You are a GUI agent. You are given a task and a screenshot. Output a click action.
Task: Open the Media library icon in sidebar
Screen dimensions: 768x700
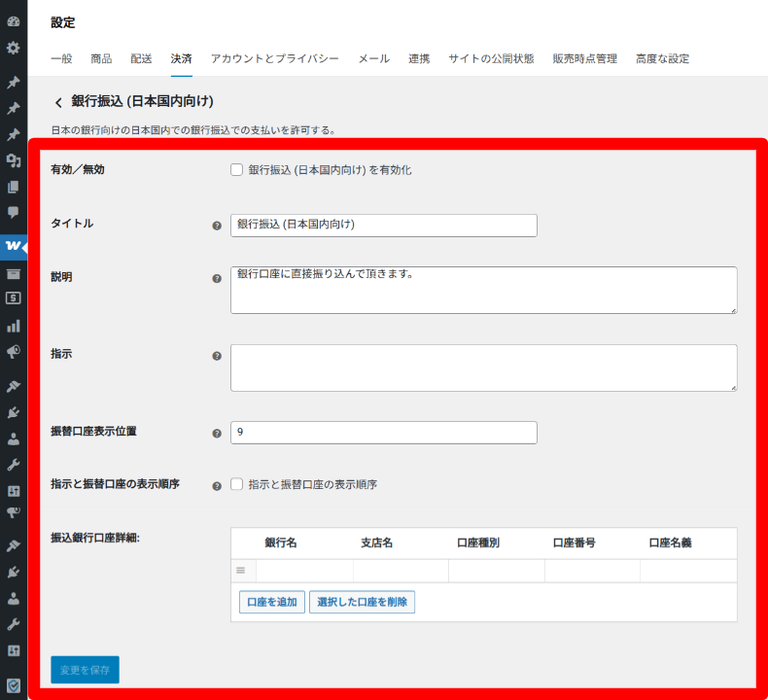pyautogui.click(x=14, y=160)
